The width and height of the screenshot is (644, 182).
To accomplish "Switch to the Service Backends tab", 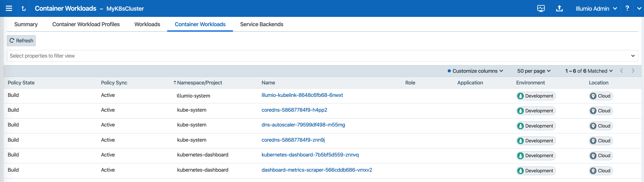I will [262, 24].
